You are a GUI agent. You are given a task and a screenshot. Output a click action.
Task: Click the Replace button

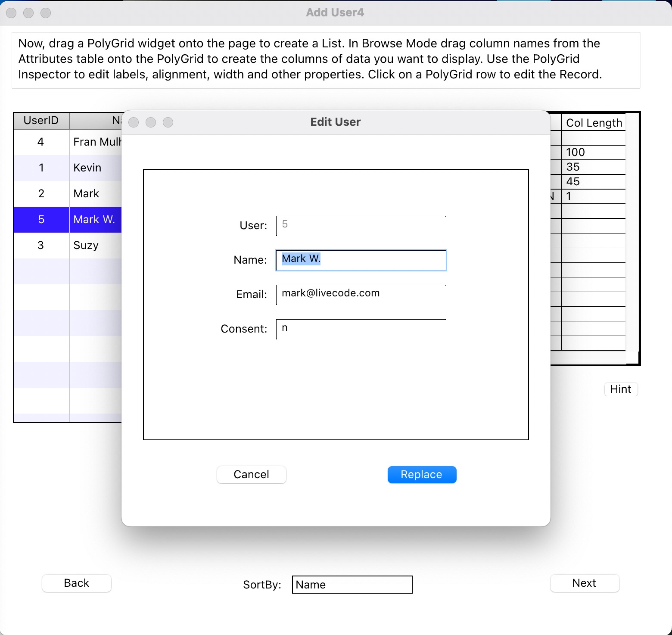[x=422, y=474]
